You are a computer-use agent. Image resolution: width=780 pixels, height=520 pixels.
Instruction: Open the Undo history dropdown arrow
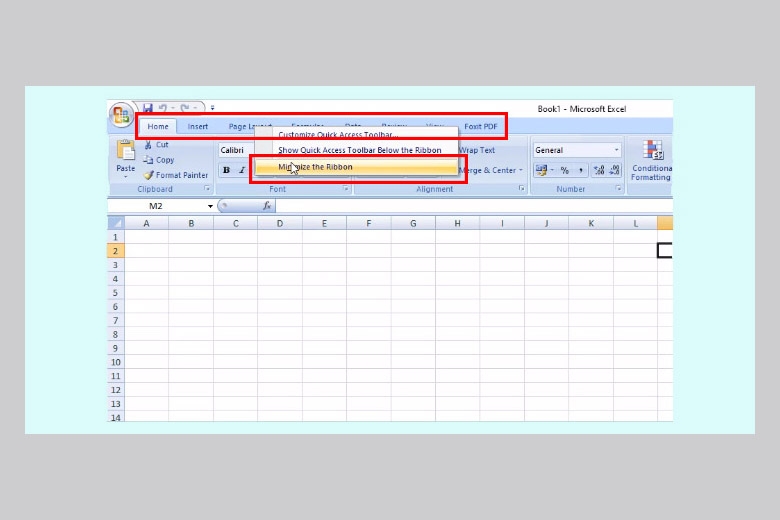click(x=173, y=108)
